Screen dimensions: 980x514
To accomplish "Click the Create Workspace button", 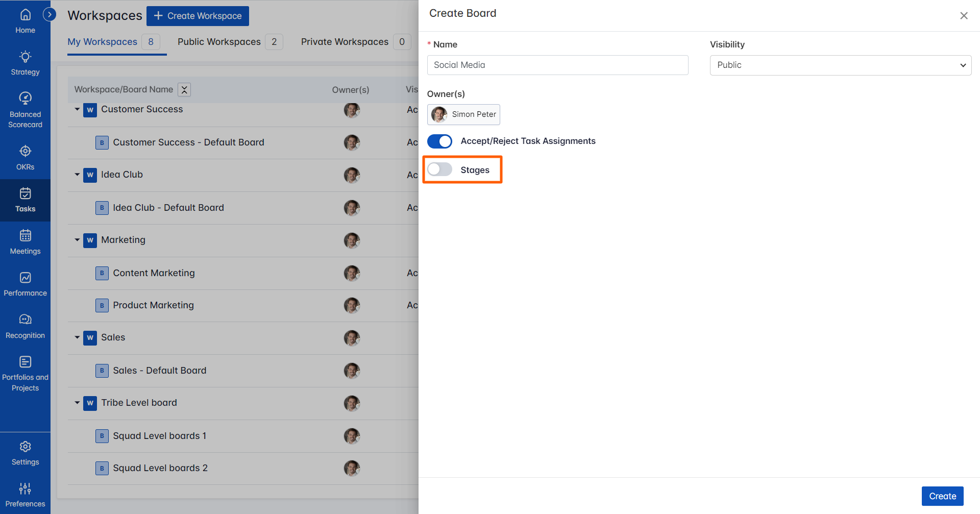I will 198,16.
